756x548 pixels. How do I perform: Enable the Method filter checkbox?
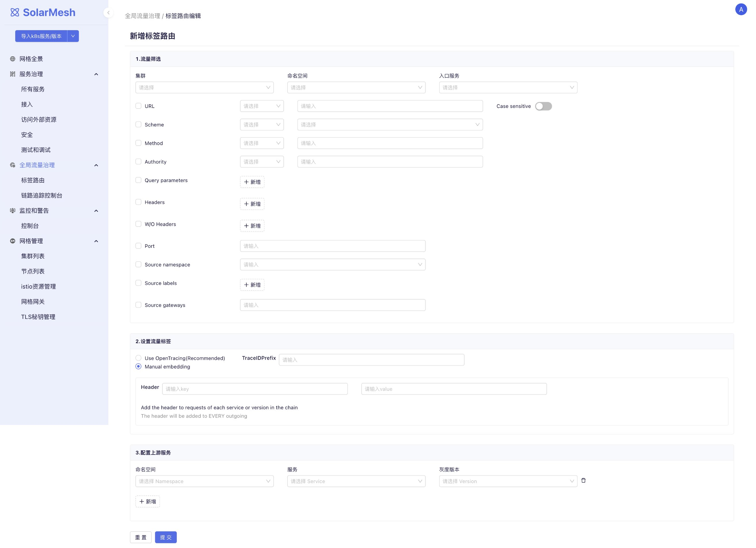(138, 143)
